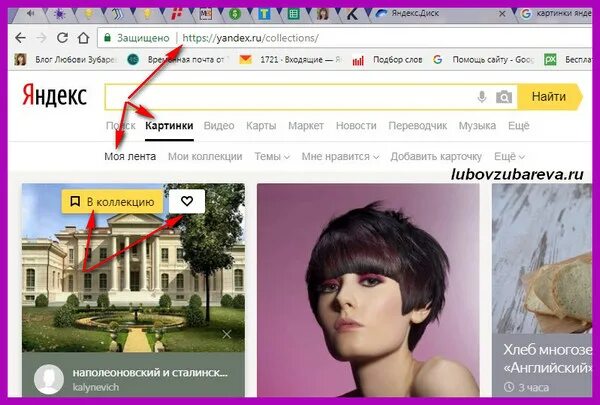This screenshot has width=600, height=405.
Task: Click the browser forward arrow
Action: click(41, 38)
